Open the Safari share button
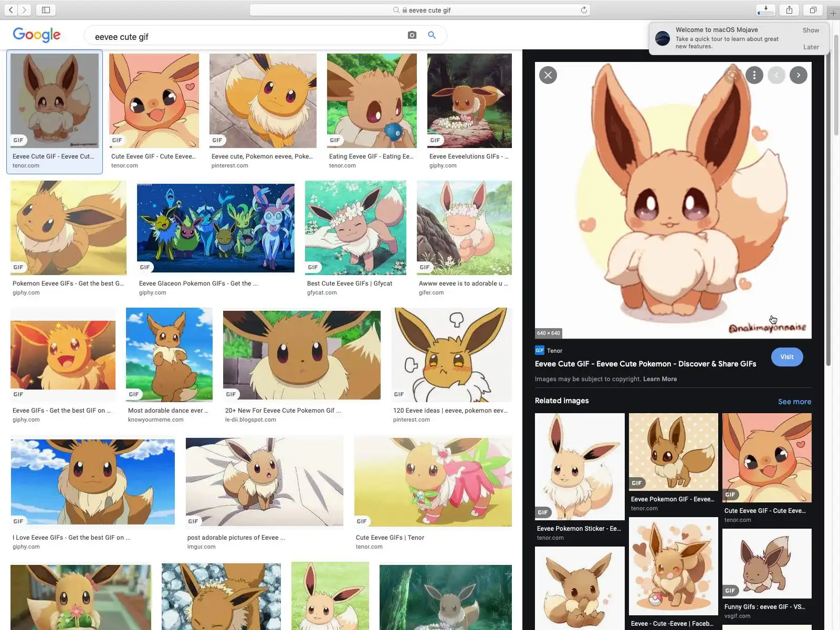Image resolution: width=840 pixels, height=630 pixels. pyautogui.click(x=789, y=10)
